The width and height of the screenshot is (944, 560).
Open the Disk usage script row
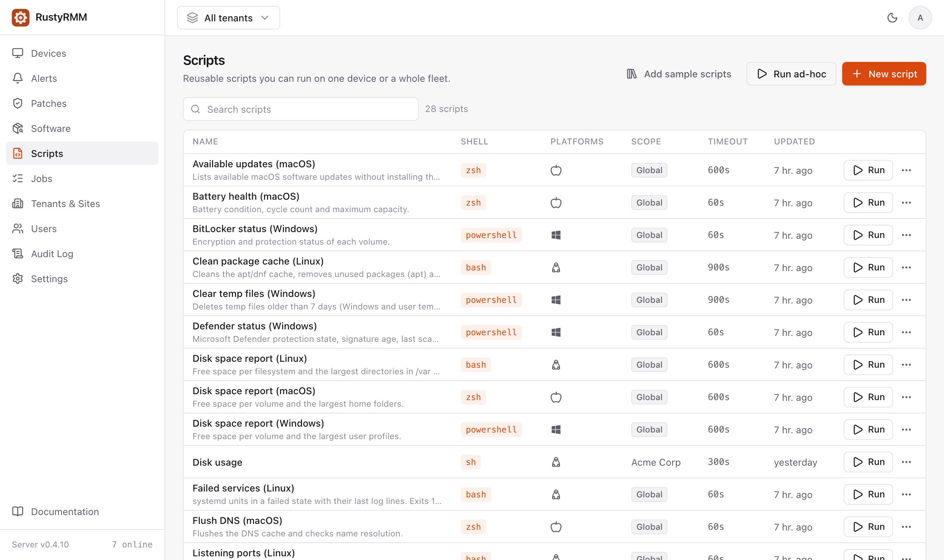point(554,462)
